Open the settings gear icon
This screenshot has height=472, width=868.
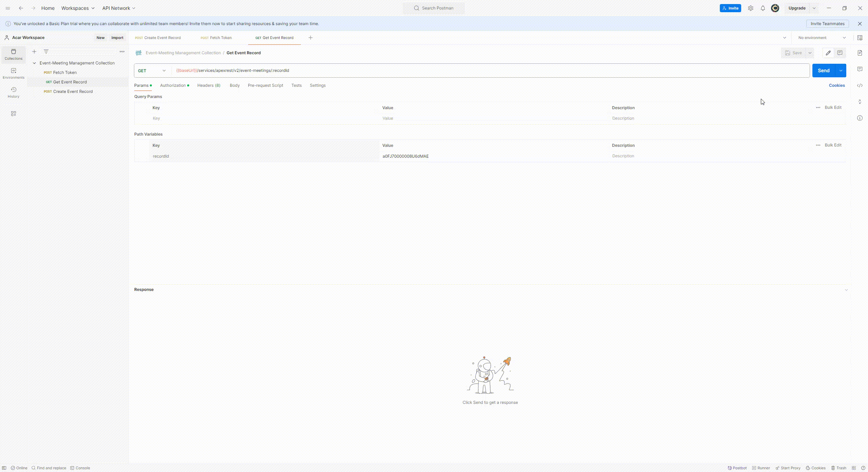coord(750,8)
